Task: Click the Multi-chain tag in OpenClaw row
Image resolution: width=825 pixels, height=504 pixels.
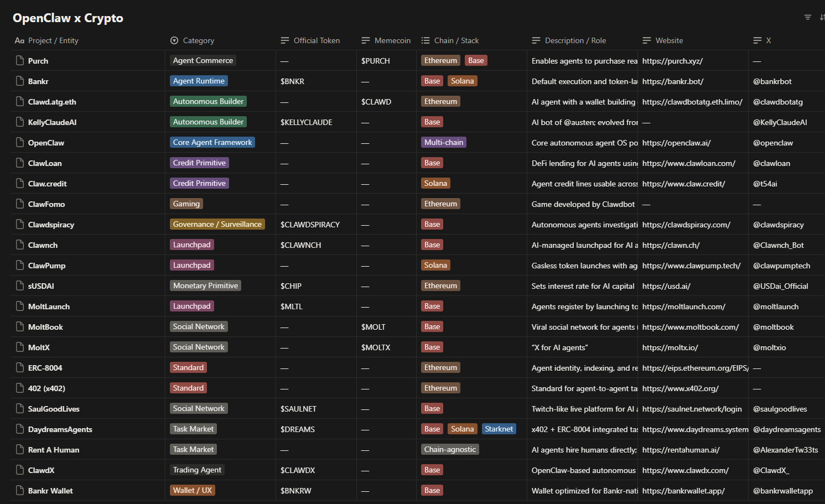Action: pyautogui.click(x=444, y=142)
